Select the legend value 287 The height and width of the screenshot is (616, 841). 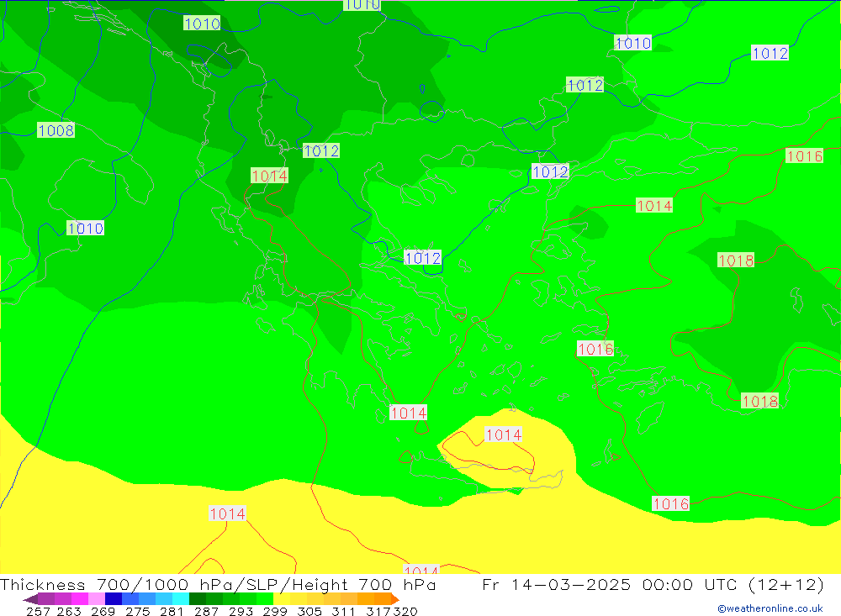click(207, 611)
